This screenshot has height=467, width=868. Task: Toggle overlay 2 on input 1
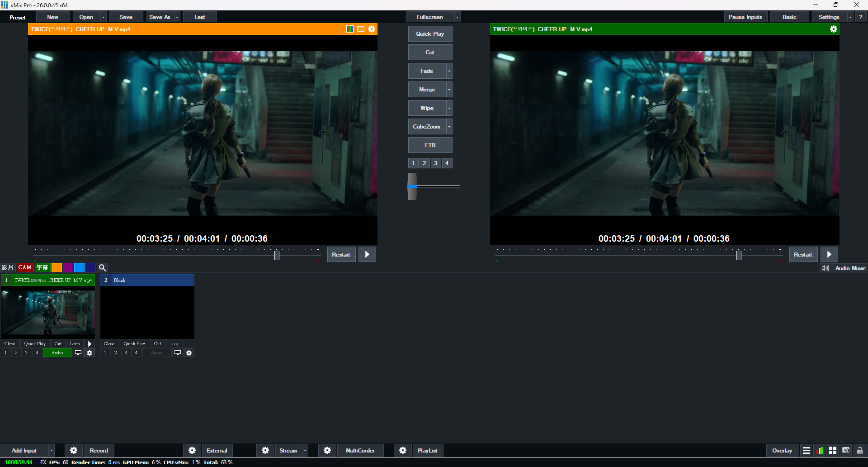click(x=16, y=353)
